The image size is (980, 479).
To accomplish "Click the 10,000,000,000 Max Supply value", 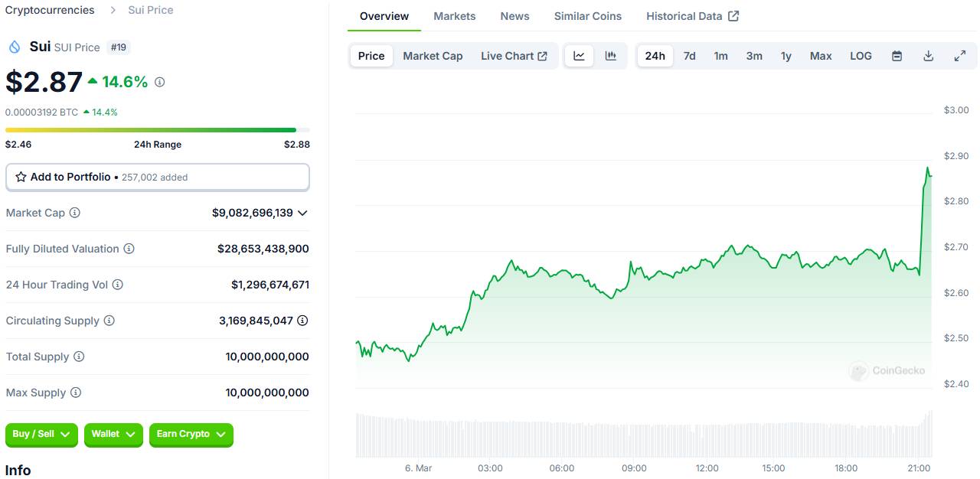I will coord(267,393).
